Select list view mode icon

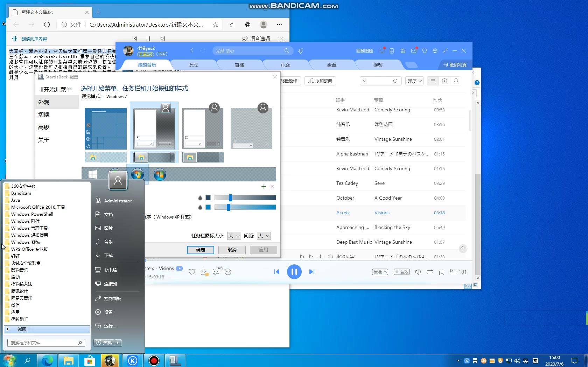433,81
